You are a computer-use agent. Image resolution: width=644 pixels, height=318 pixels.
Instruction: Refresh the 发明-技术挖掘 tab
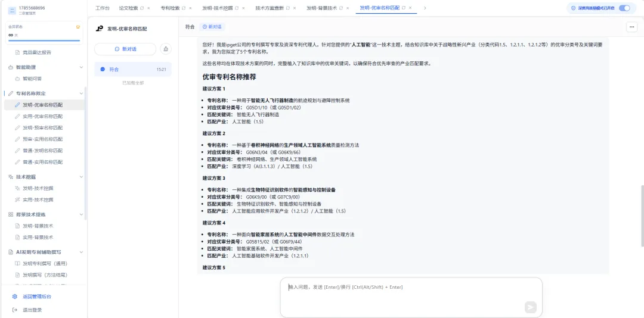click(237, 8)
